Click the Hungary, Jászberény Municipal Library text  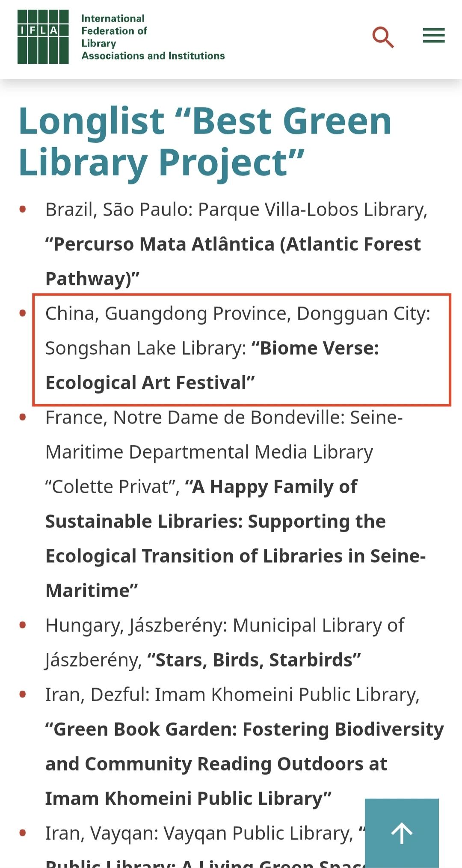[225, 643]
